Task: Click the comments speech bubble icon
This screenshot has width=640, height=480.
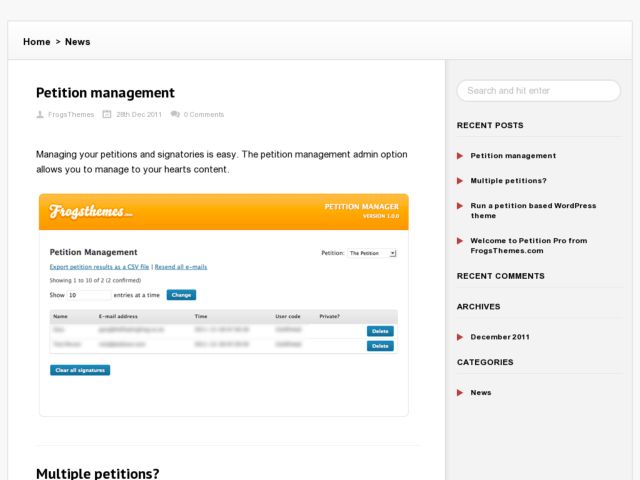Action: (175, 114)
